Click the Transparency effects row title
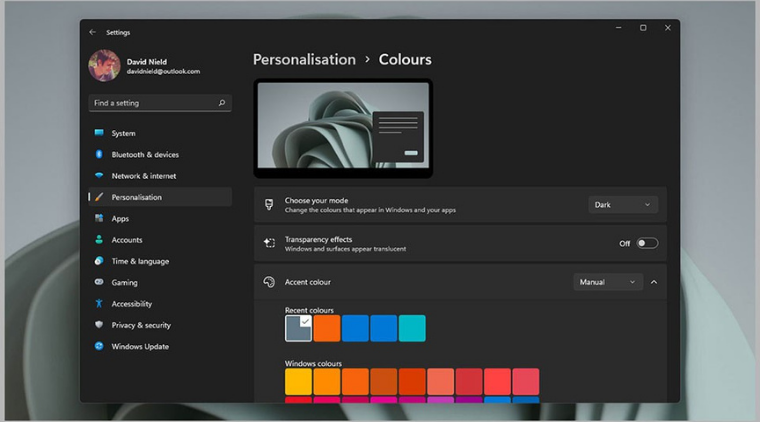Viewport: 760px width, 422px height. tap(318, 239)
